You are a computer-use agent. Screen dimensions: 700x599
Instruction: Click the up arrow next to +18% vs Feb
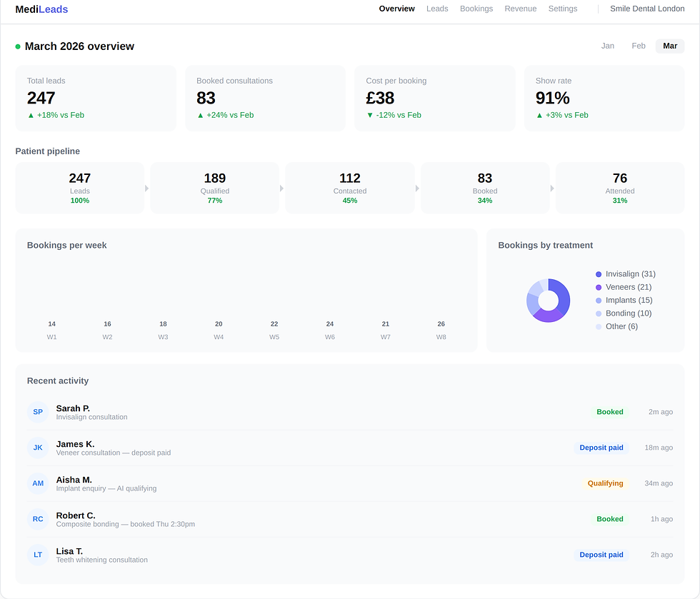[x=31, y=115]
